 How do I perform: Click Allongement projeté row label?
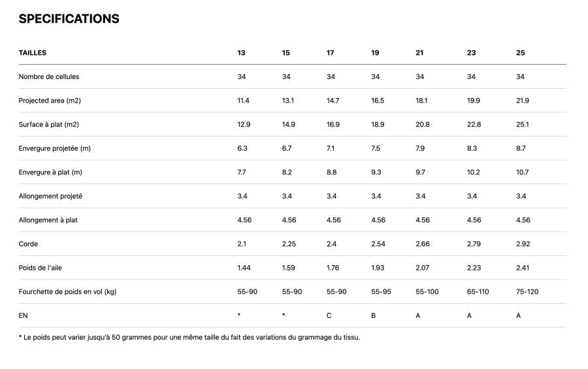(x=50, y=196)
